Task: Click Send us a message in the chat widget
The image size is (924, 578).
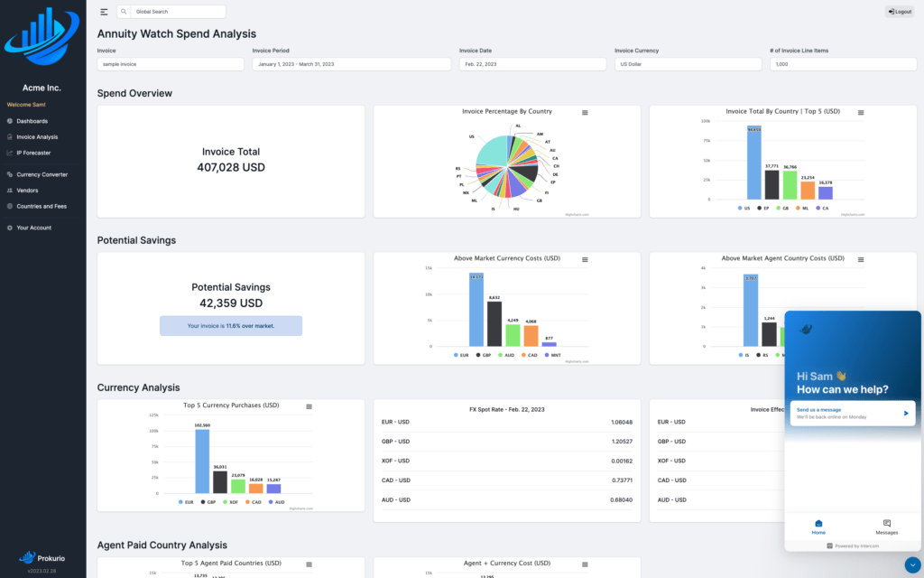Action: tap(853, 414)
